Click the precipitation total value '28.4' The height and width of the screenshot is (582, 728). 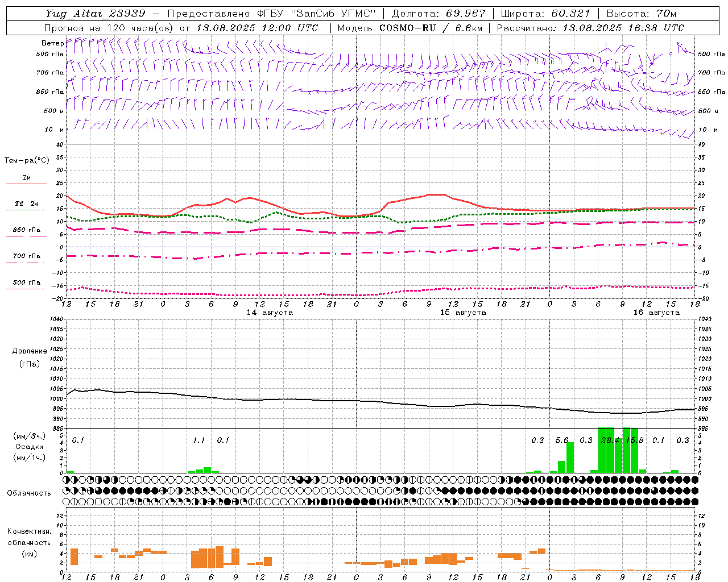[610, 440]
